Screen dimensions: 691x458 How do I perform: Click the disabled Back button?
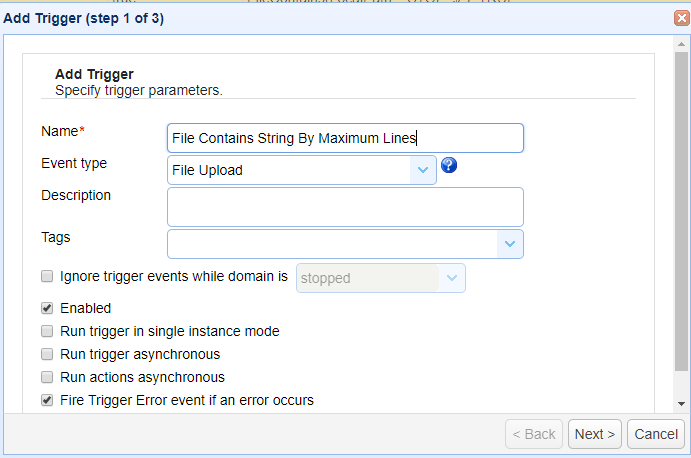pyautogui.click(x=534, y=434)
